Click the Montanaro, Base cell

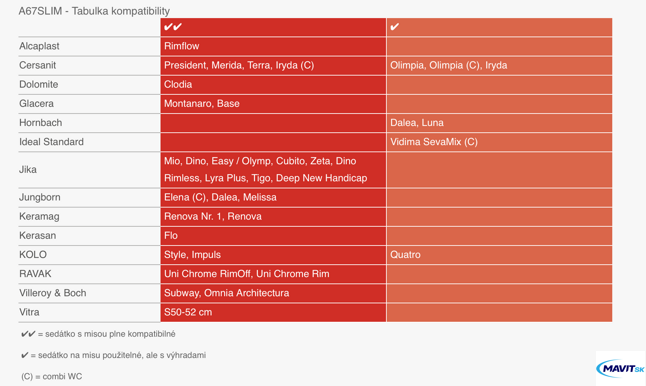[273, 103]
